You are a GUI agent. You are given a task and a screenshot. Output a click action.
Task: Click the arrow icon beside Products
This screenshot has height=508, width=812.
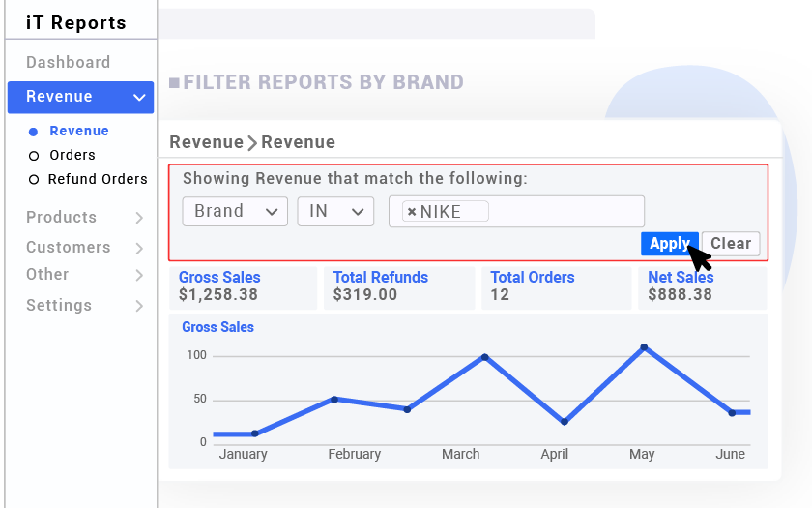coord(139,218)
